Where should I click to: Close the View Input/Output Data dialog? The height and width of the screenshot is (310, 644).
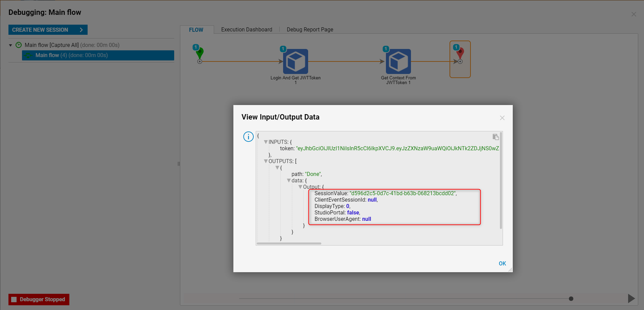click(502, 118)
